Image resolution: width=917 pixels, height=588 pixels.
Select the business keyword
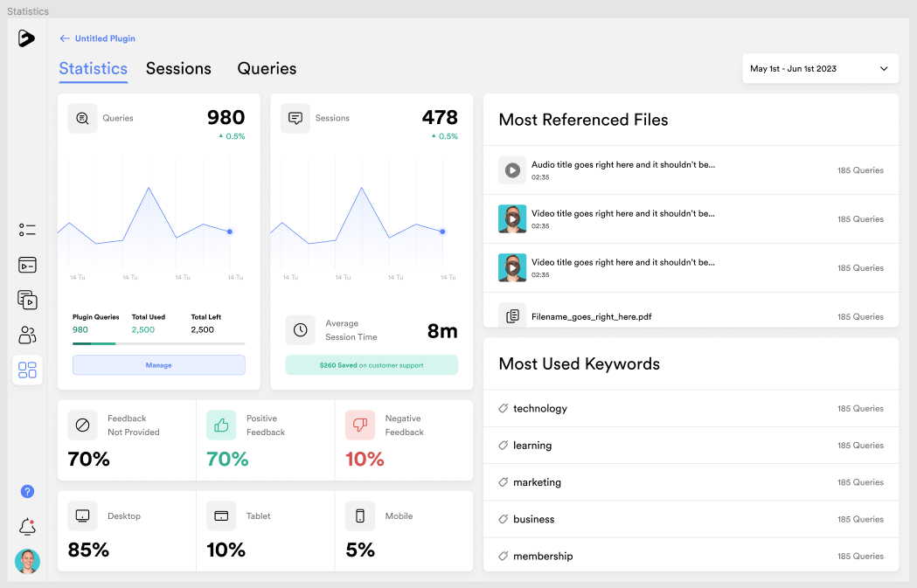coord(533,519)
